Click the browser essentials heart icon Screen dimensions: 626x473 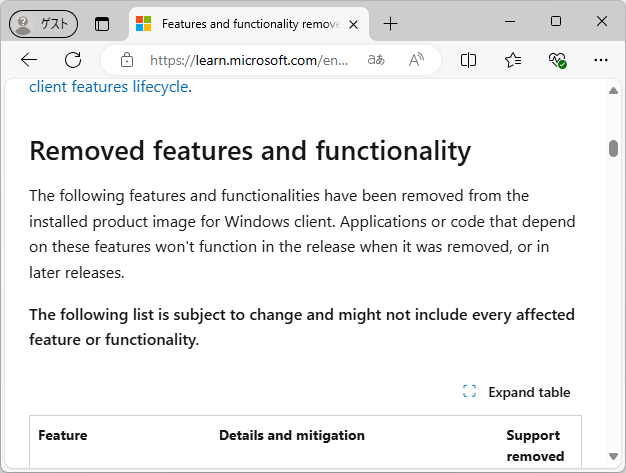(557, 60)
